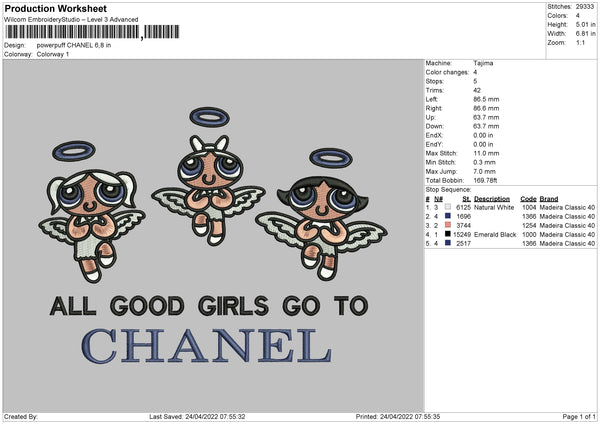Select the Height value 5.01 in
The image size is (600, 424).
pos(585,24)
